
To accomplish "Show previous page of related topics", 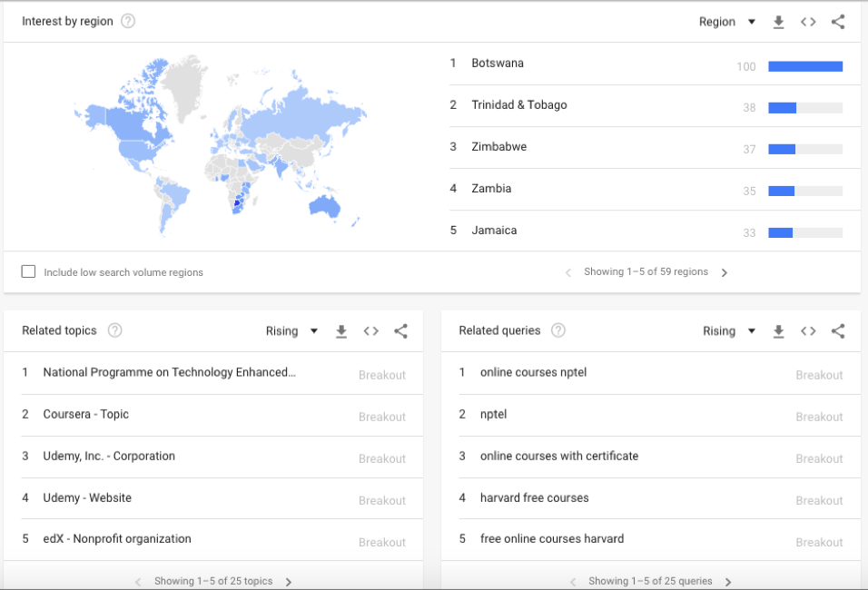I will coord(138,582).
